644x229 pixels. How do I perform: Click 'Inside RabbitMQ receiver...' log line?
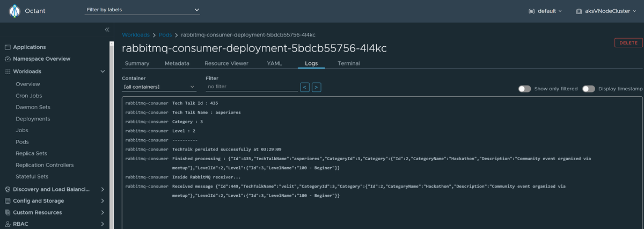[207, 177]
